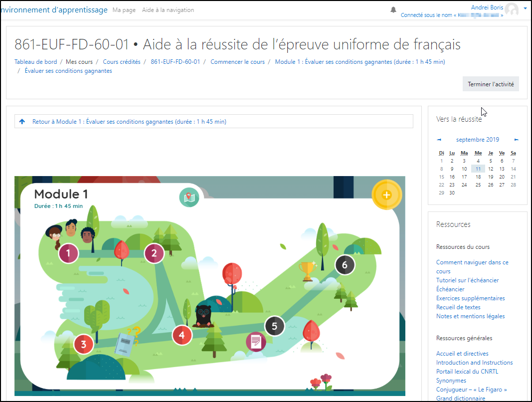Screen dimensions: 532x402
Task: Open step 4 red circle marker
Action: tap(181, 335)
